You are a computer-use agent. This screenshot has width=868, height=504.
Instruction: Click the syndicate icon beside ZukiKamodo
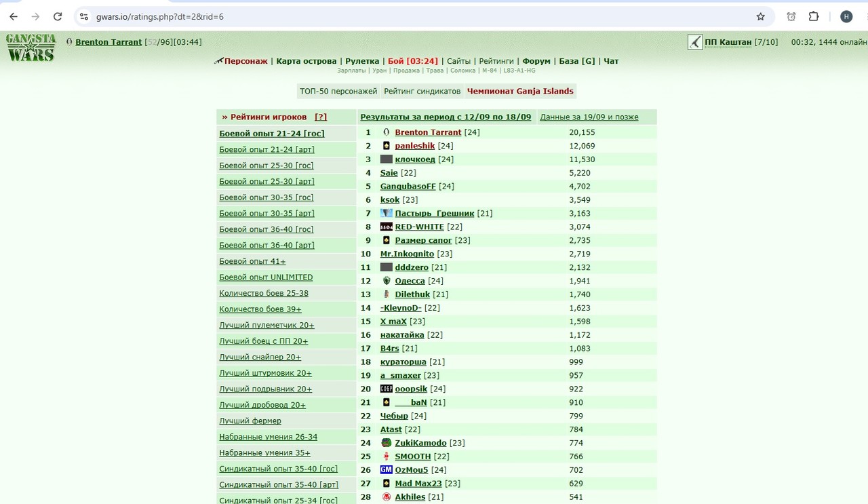click(x=387, y=443)
